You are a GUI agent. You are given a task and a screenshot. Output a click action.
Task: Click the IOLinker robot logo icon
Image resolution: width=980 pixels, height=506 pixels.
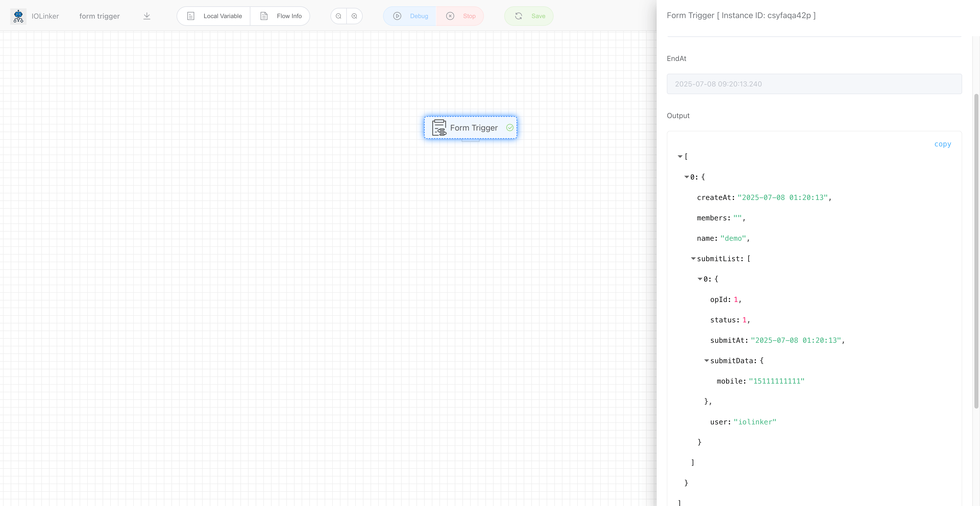pyautogui.click(x=18, y=16)
